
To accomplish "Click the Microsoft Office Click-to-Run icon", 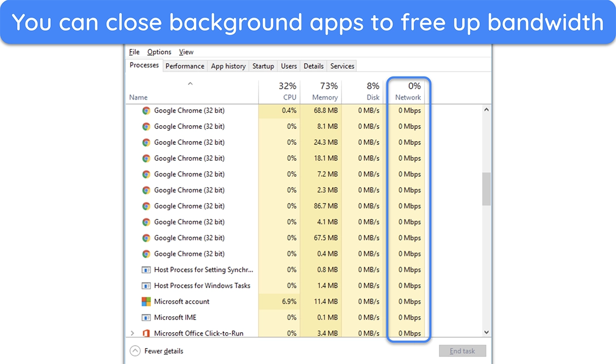I will pyautogui.click(x=146, y=333).
